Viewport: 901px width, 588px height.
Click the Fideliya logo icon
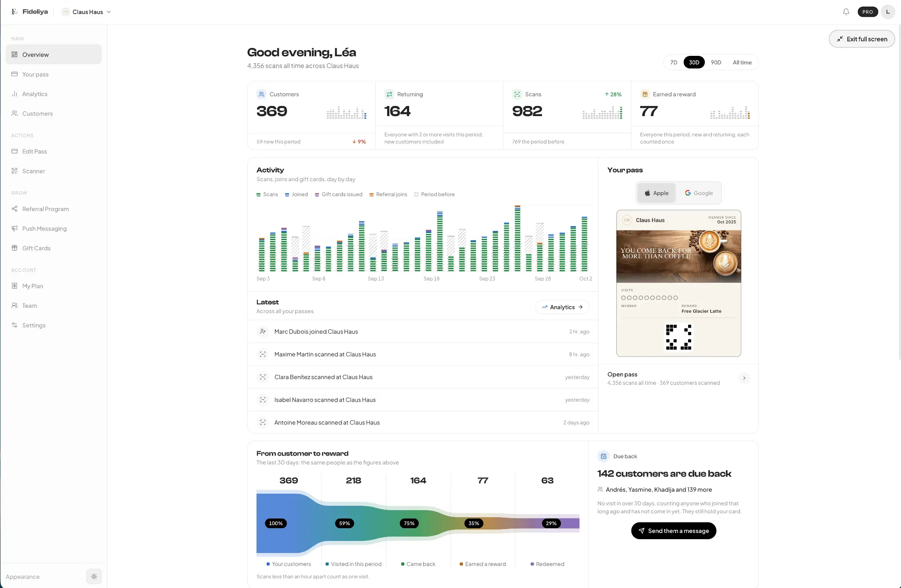(14, 12)
